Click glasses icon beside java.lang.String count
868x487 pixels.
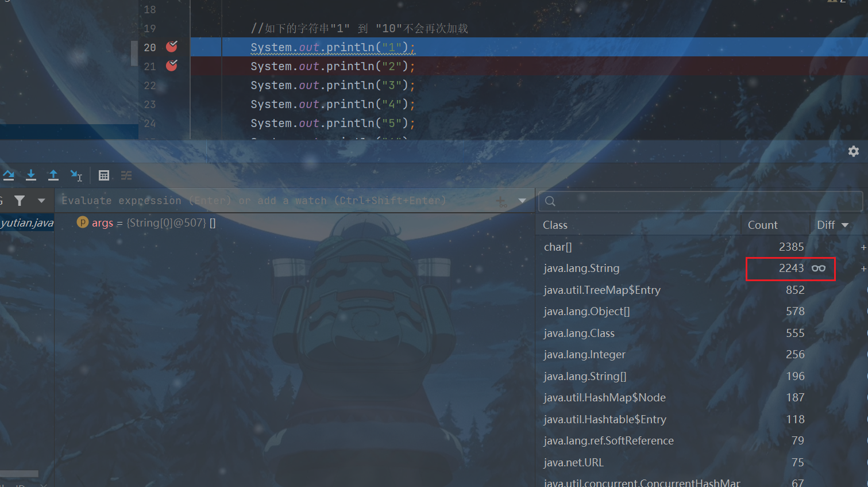[819, 269]
